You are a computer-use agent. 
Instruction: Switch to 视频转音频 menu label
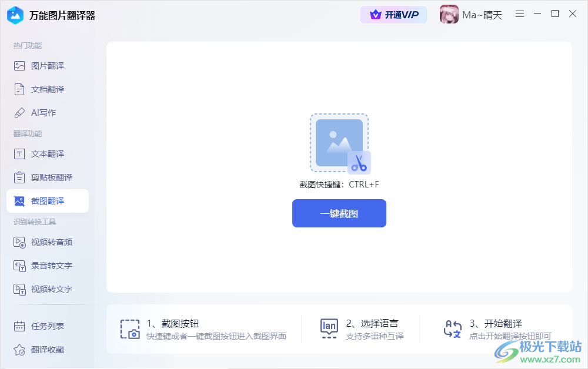click(x=52, y=243)
